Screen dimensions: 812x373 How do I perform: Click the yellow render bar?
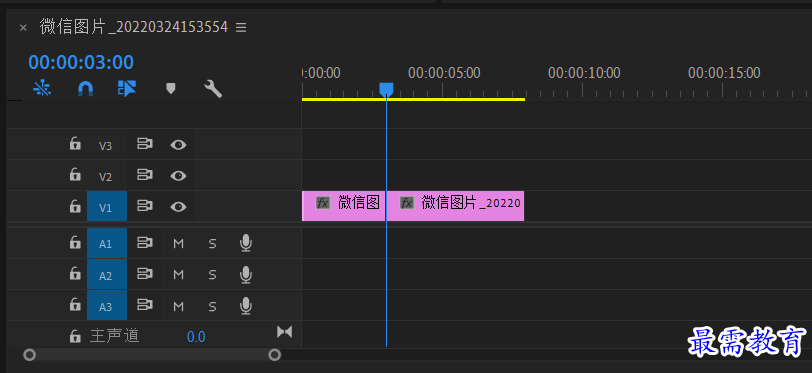point(413,99)
